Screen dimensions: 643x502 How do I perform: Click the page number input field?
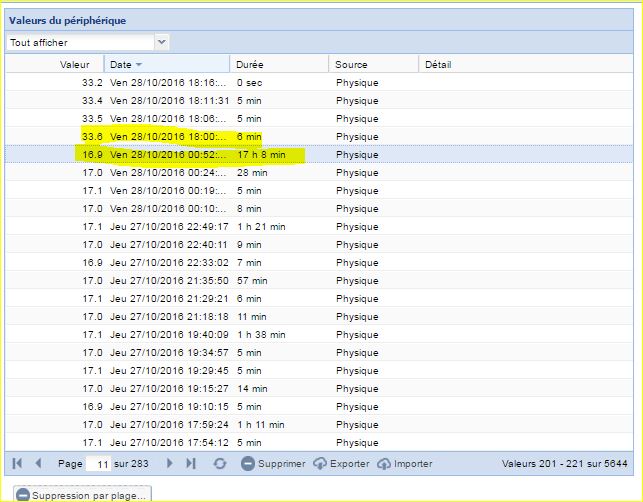pos(100,464)
